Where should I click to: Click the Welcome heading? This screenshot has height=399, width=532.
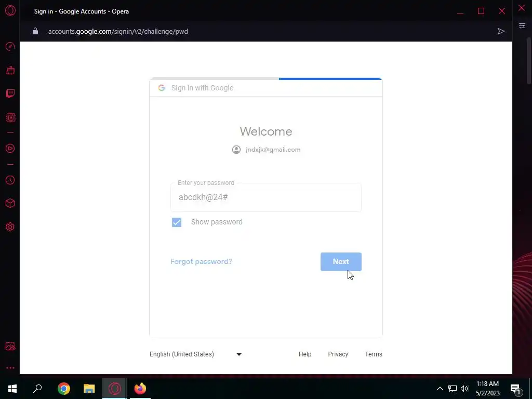(x=266, y=131)
